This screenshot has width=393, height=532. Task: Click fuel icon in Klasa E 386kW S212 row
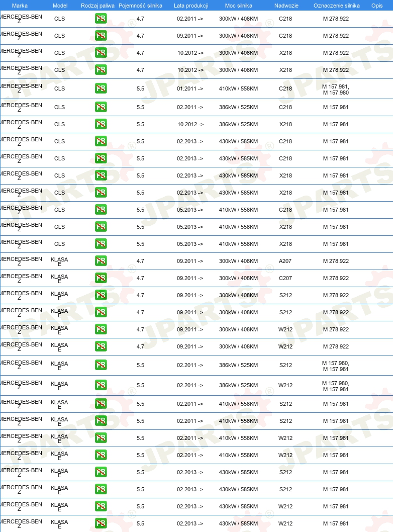click(101, 365)
